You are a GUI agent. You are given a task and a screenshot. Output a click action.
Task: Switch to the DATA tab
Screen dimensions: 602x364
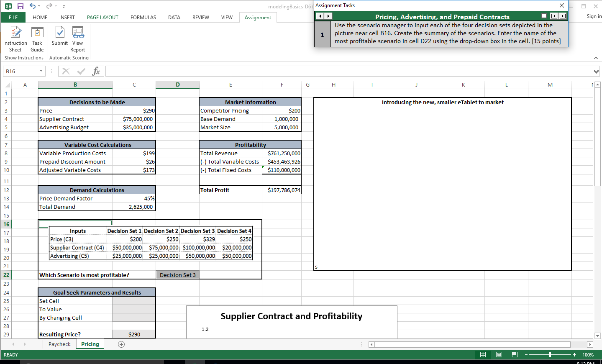[x=174, y=17]
